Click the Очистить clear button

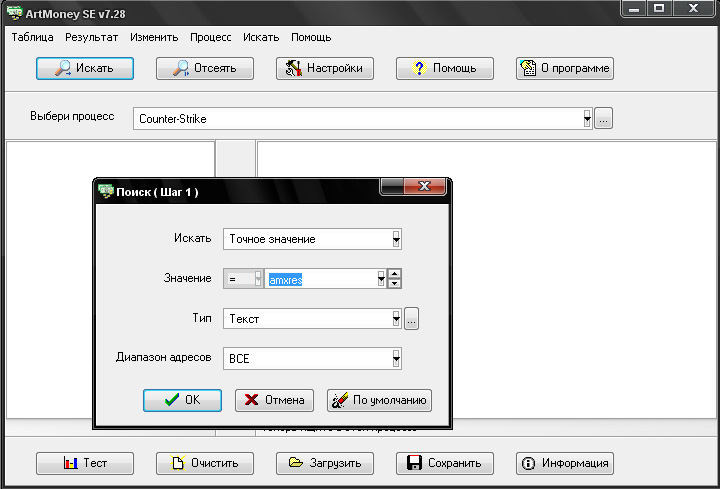tap(205, 463)
